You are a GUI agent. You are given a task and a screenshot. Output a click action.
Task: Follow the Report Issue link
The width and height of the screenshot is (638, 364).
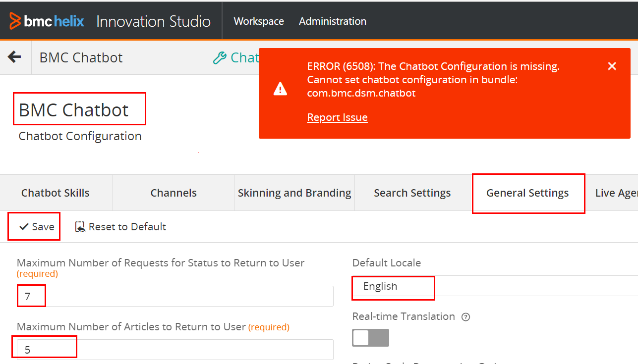(338, 117)
